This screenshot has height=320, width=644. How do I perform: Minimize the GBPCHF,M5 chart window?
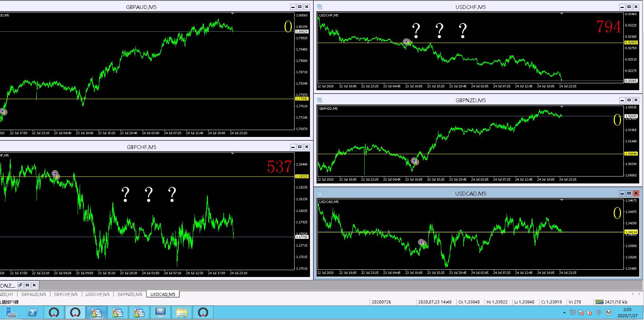click(293, 147)
